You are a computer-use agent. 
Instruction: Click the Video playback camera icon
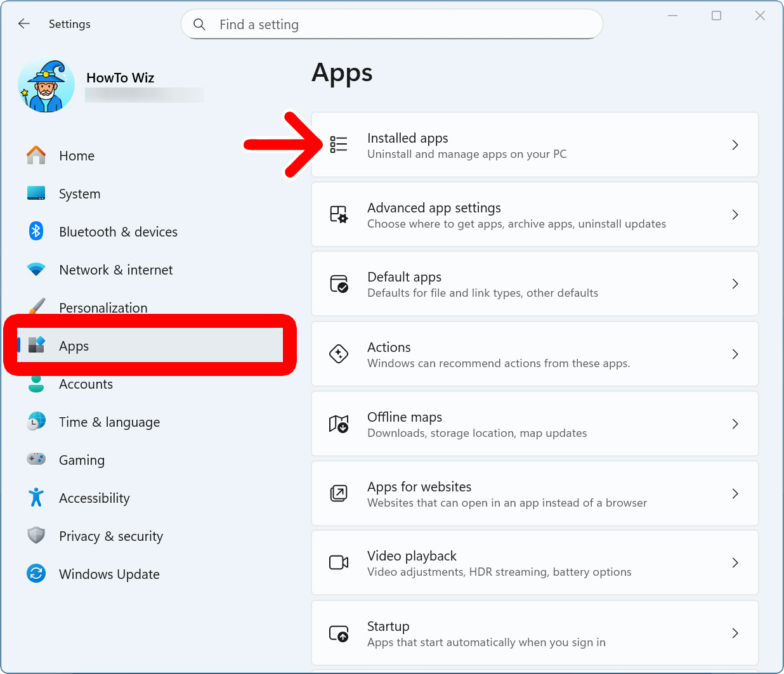339,562
